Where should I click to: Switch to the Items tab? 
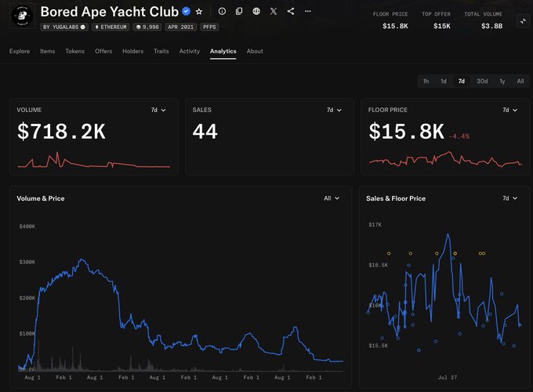point(48,51)
